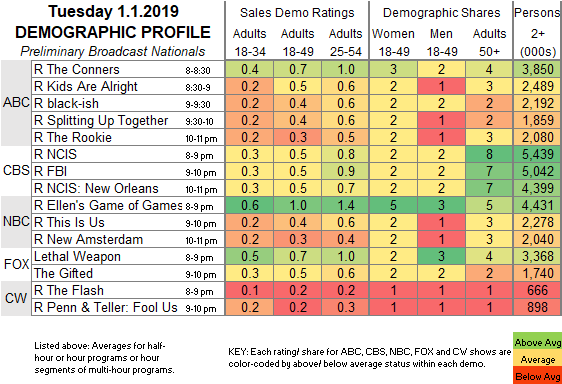Click the CW network label
Screen dimensions: 562x384
coord(16,298)
